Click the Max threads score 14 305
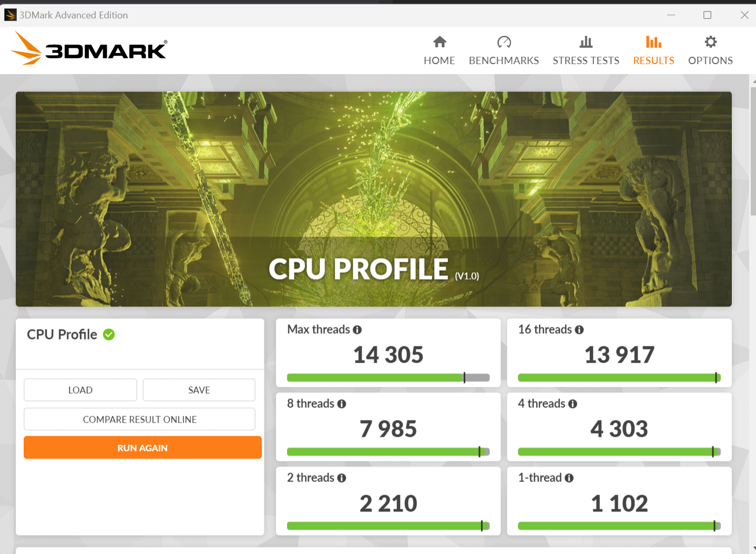The height and width of the screenshot is (554, 756). point(388,355)
